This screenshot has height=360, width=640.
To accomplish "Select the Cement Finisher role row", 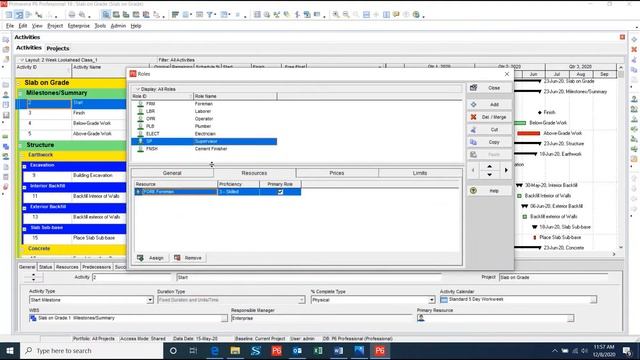I will point(204,149).
